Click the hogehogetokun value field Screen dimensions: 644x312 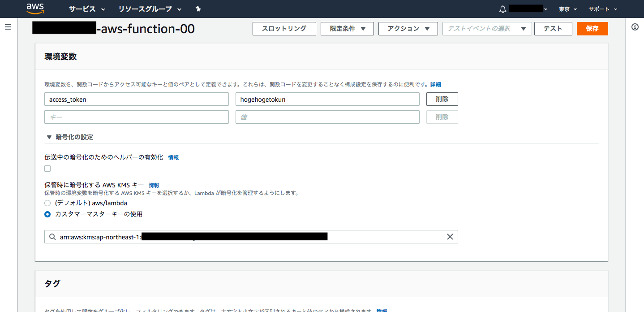pos(327,99)
